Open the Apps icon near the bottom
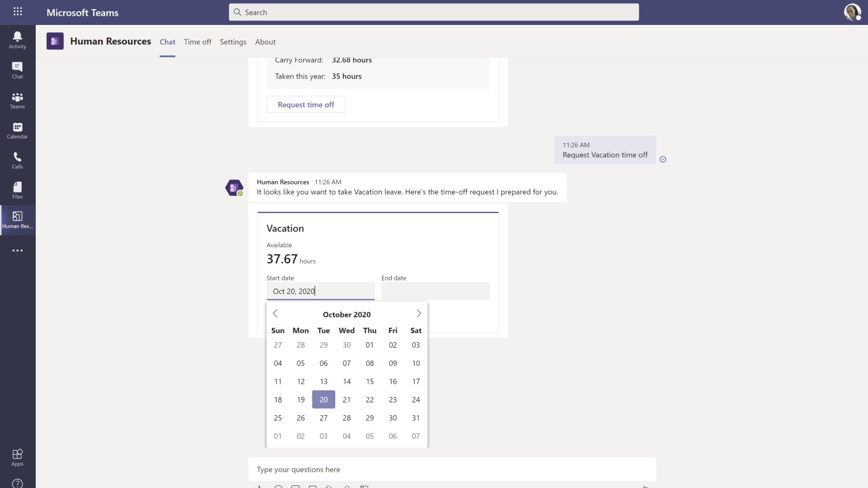 pos(17,454)
